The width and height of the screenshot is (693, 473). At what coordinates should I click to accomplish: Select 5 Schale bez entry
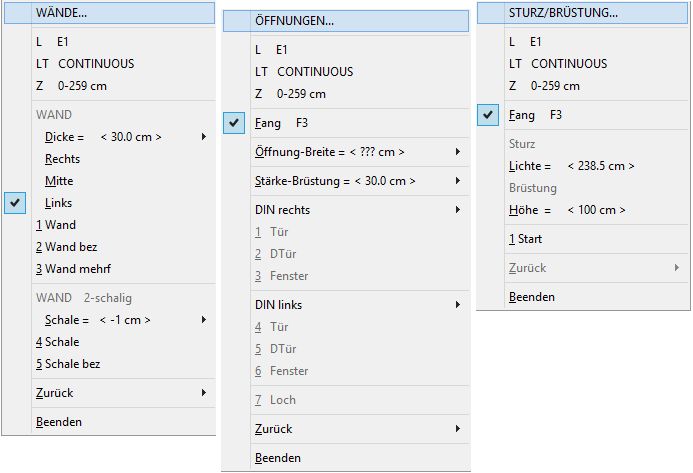pyautogui.click(x=68, y=364)
